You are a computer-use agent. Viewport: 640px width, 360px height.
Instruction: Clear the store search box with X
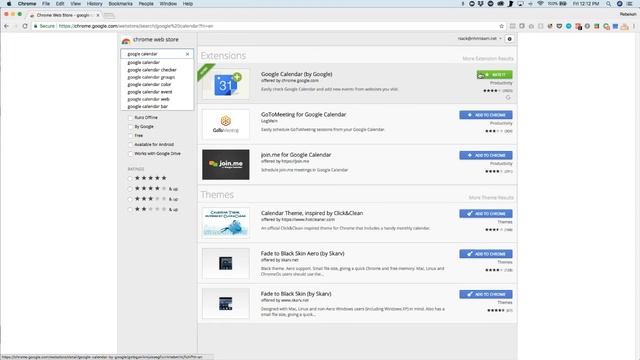[x=187, y=54]
